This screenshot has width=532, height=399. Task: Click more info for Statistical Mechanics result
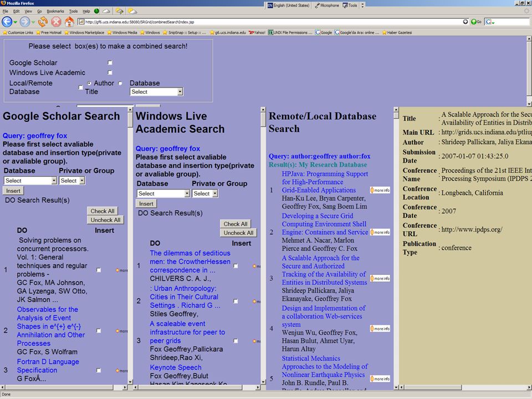(380, 379)
